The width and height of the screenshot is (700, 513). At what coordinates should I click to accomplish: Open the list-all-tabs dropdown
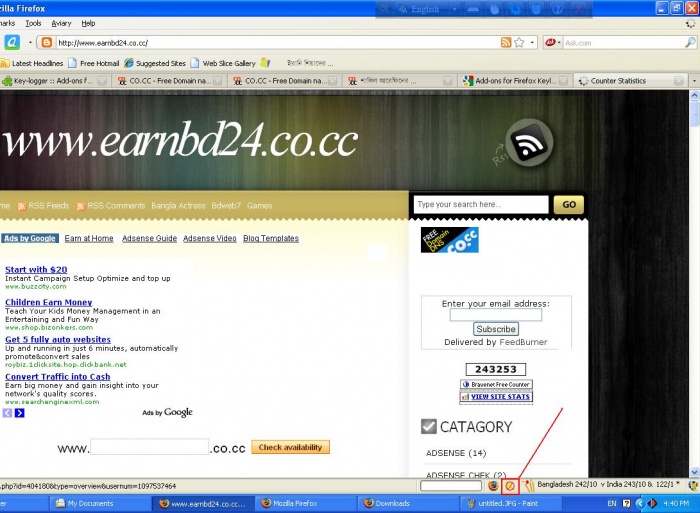[x=694, y=81]
